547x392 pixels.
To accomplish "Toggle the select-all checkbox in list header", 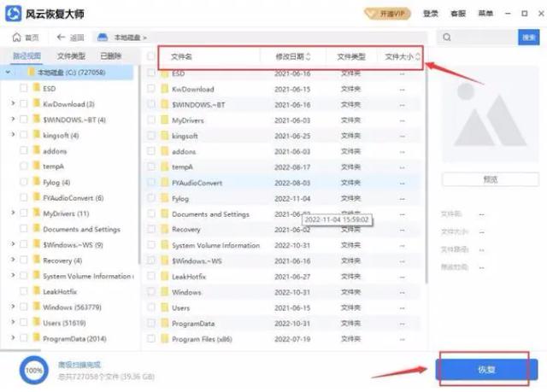I will pyautogui.click(x=151, y=56).
